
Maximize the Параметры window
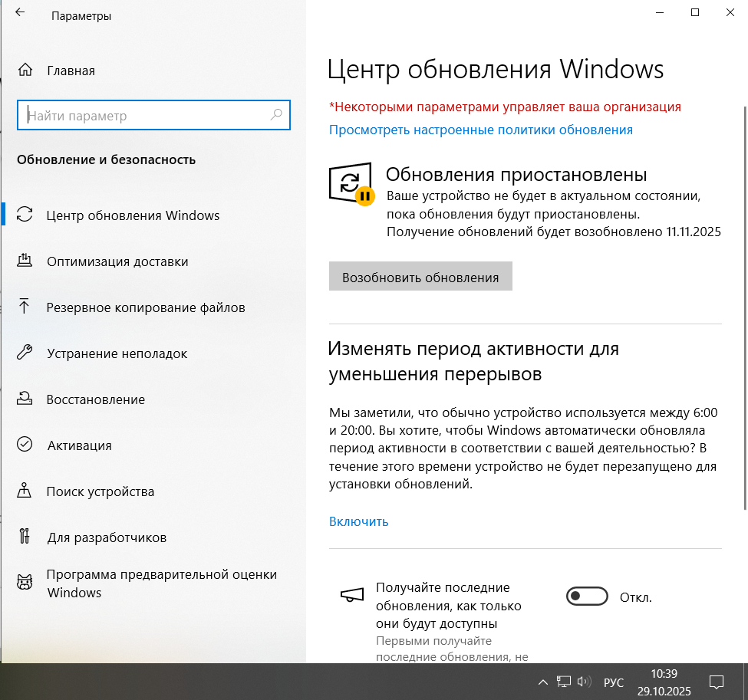pos(695,12)
